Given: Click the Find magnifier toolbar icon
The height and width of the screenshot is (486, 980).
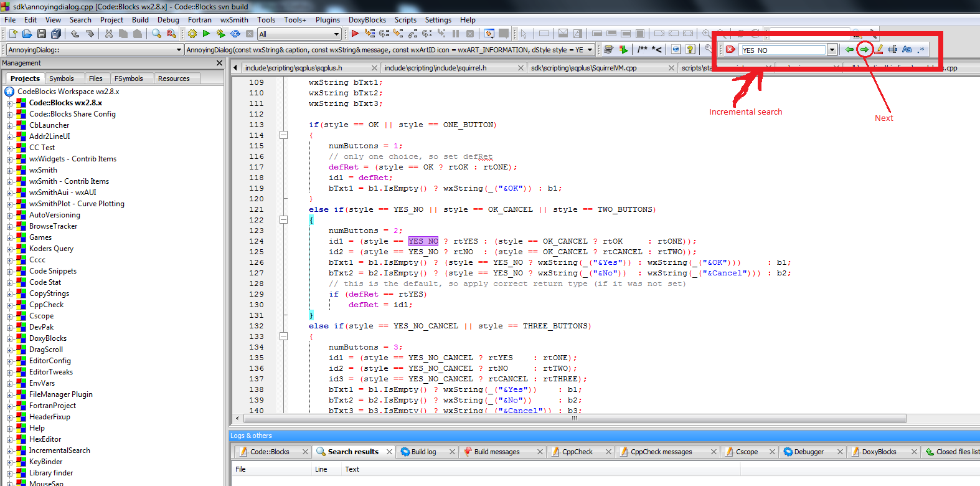Looking at the screenshot, I should point(156,34).
